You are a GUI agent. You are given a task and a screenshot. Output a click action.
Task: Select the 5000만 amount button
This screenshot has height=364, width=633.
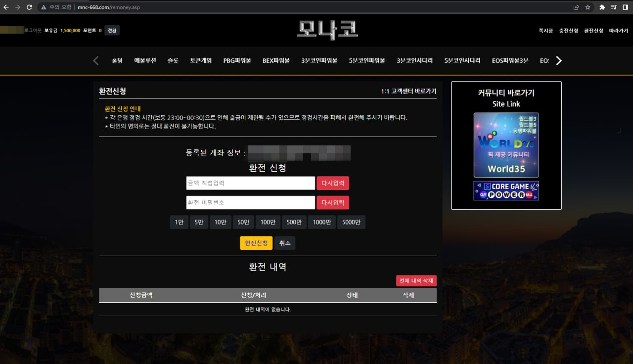point(351,223)
